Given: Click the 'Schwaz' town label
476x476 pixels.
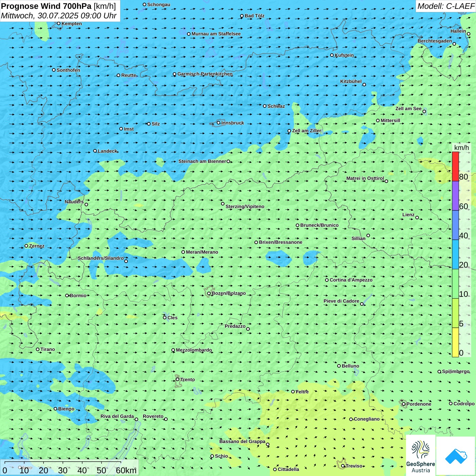Looking at the screenshot, I should pos(276,106).
